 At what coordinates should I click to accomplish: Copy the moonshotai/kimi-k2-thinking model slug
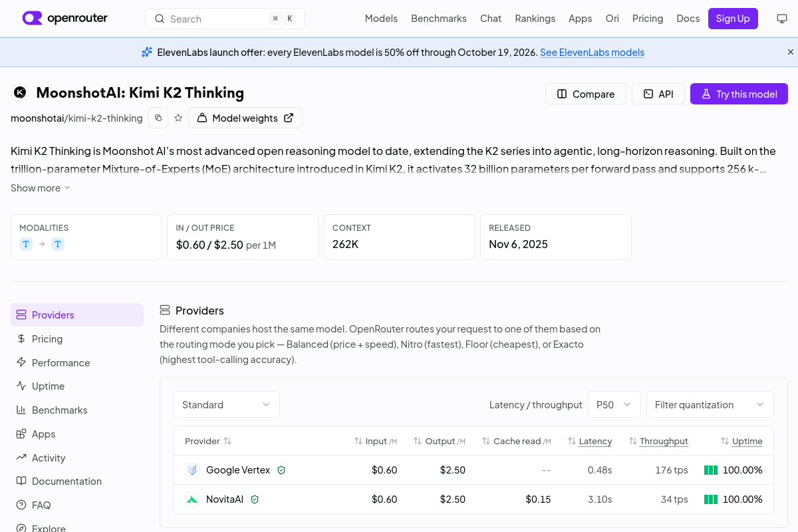(158, 118)
